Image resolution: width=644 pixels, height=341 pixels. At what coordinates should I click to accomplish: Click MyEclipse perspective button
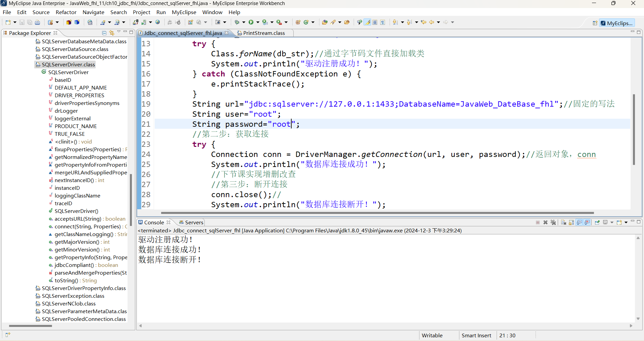[x=617, y=23]
